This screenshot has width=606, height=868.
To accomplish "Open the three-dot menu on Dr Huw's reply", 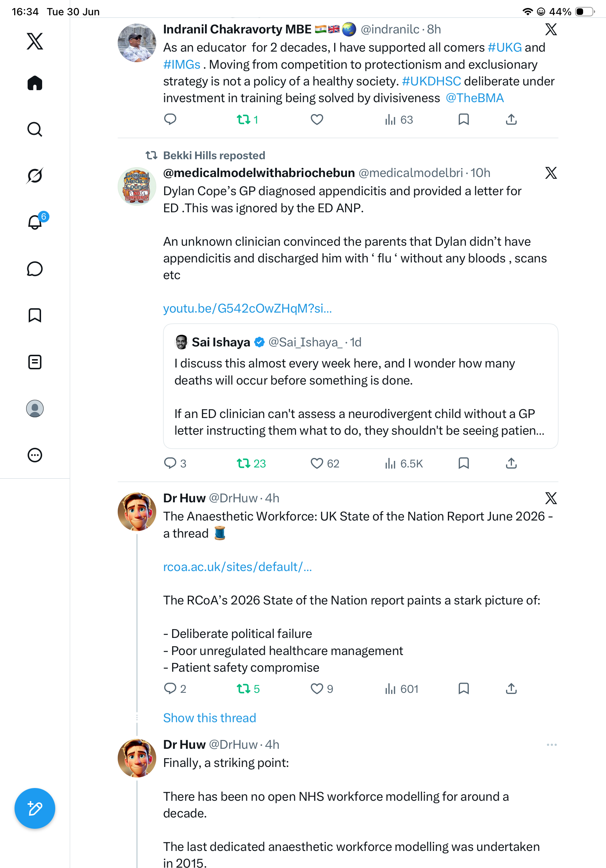I will [x=552, y=745].
